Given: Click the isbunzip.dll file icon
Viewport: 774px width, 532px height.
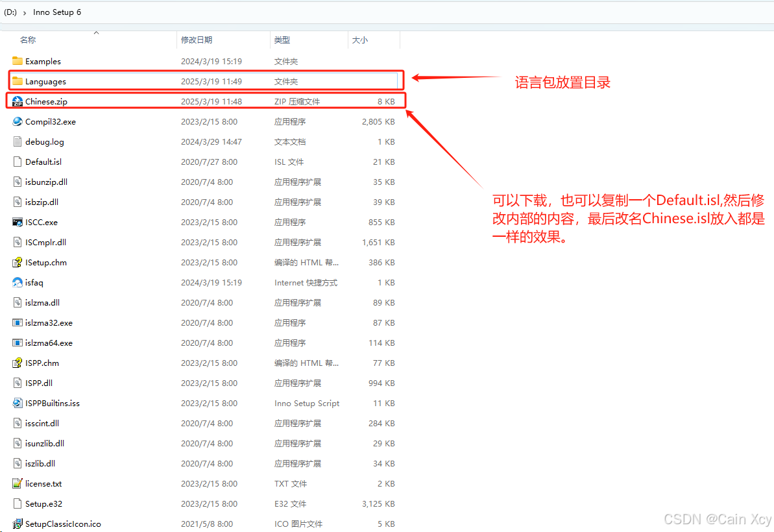Looking at the screenshot, I should [x=18, y=182].
